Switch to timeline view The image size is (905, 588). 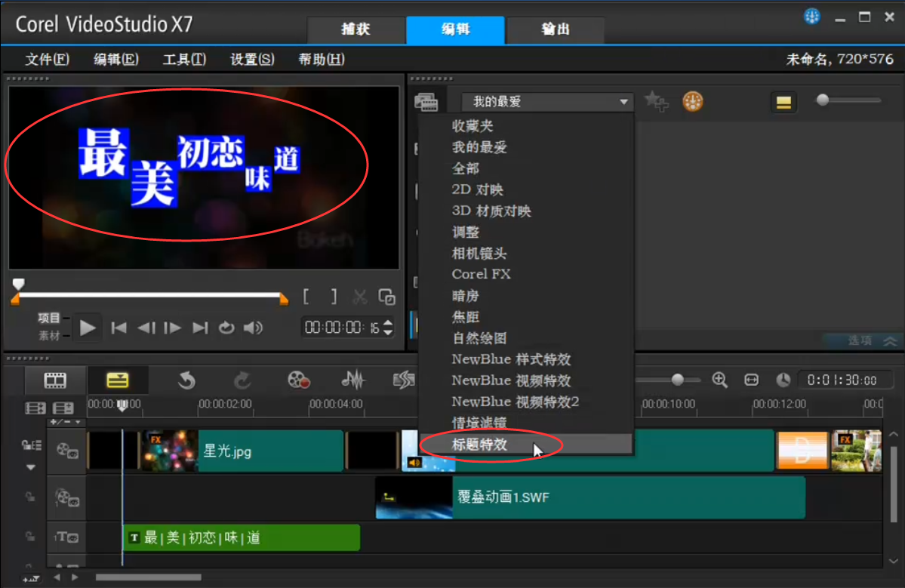118,380
